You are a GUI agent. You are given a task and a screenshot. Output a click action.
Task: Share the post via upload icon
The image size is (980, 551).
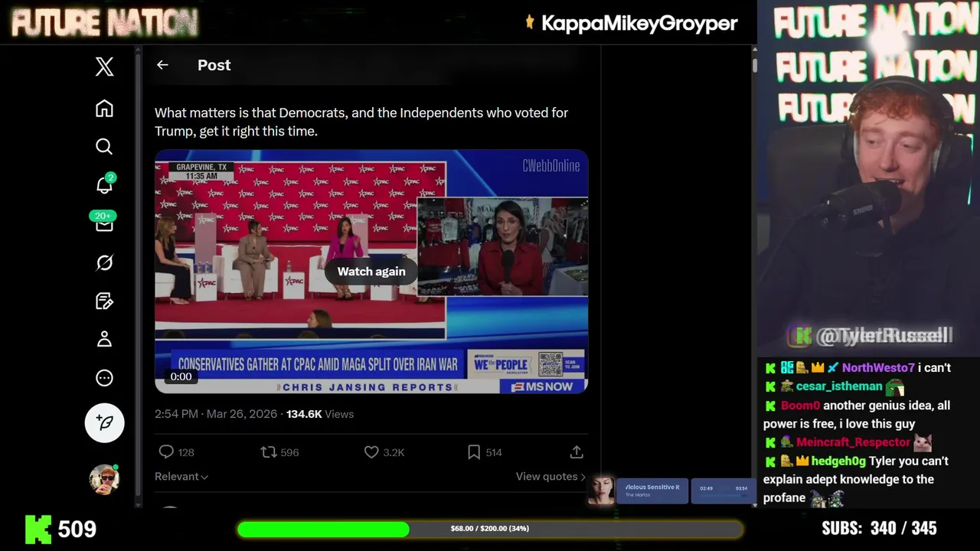pos(577,452)
